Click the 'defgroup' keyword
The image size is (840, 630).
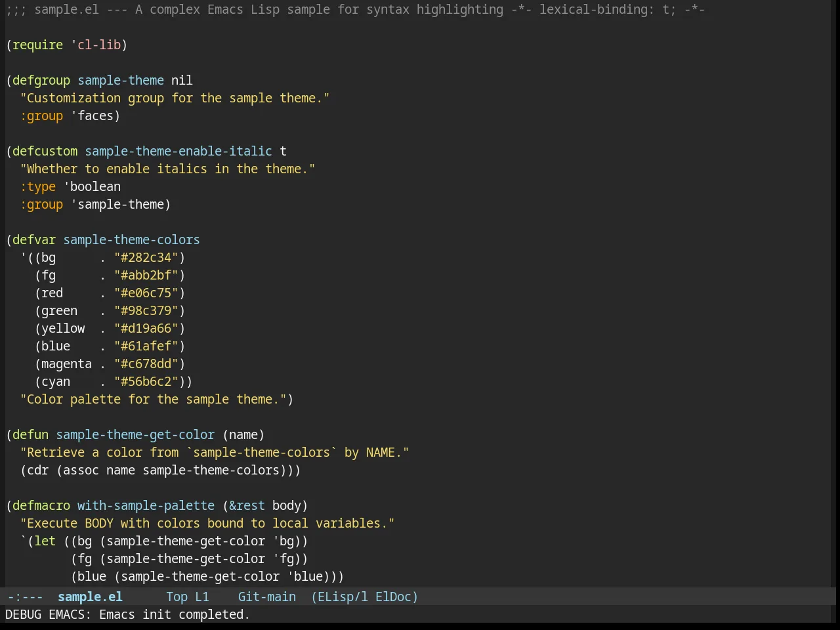(41, 80)
